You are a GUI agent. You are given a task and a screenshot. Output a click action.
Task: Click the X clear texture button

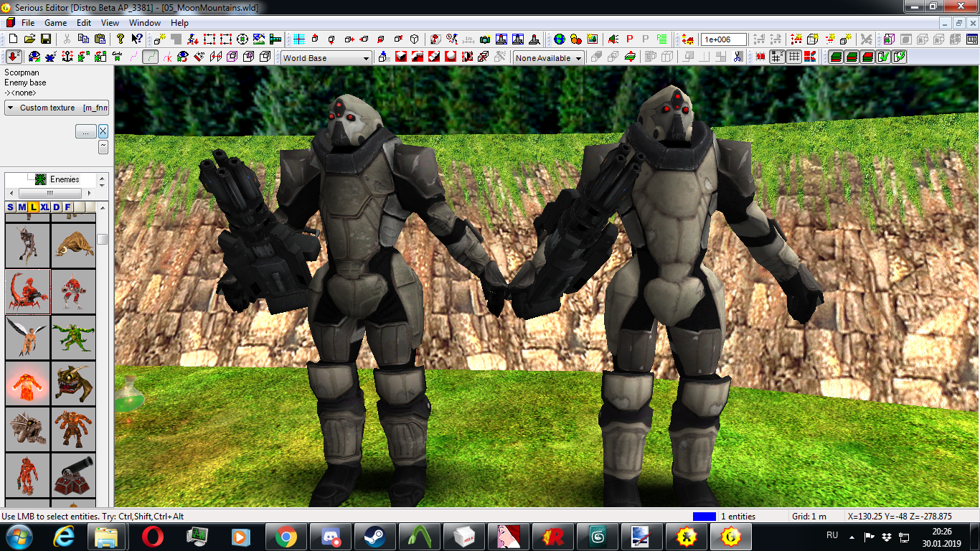click(x=103, y=131)
